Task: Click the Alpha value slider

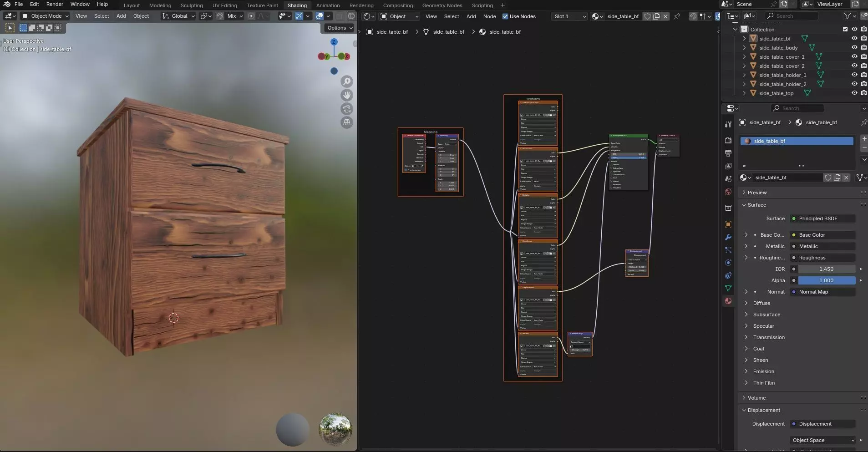Action: coord(826,280)
